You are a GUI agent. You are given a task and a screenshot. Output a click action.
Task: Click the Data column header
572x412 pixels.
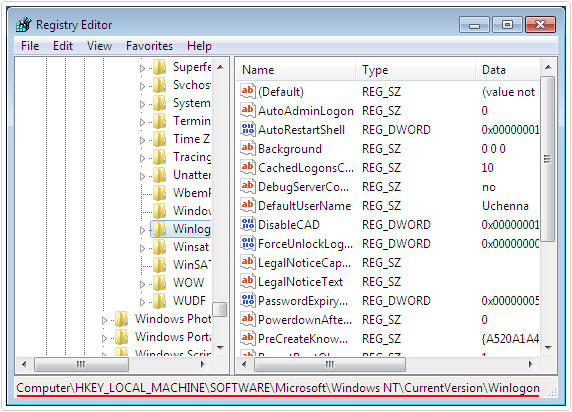508,70
